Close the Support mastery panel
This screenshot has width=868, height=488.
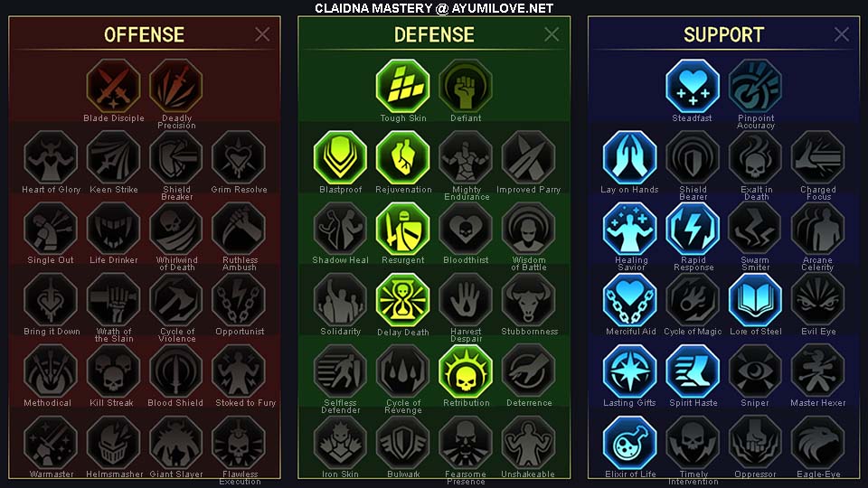842,34
